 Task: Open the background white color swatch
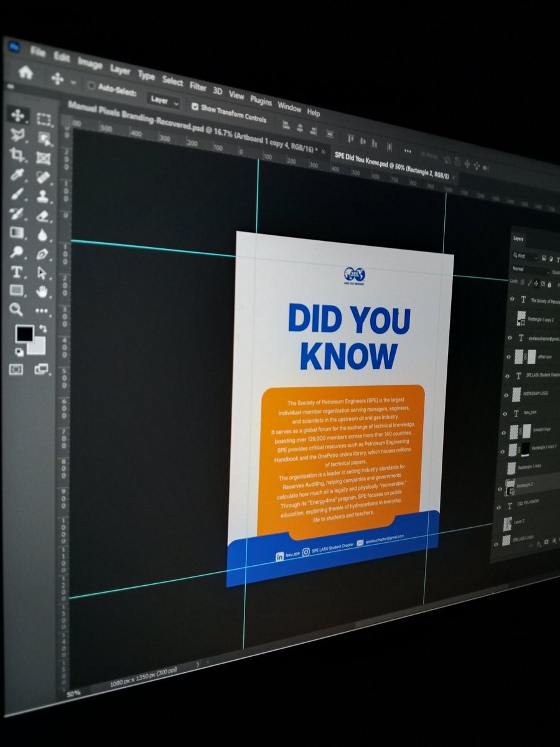click(37, 345)
